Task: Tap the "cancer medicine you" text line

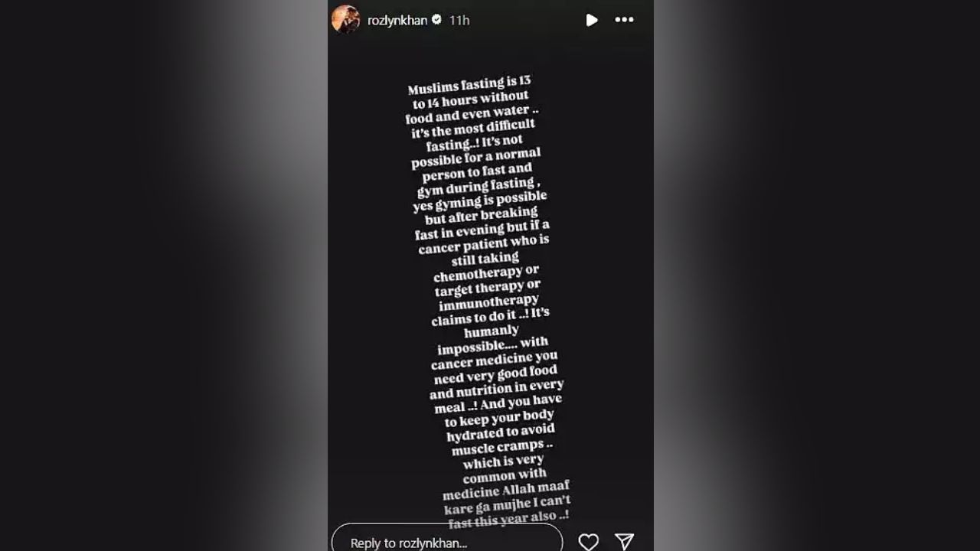Action: 495,360
